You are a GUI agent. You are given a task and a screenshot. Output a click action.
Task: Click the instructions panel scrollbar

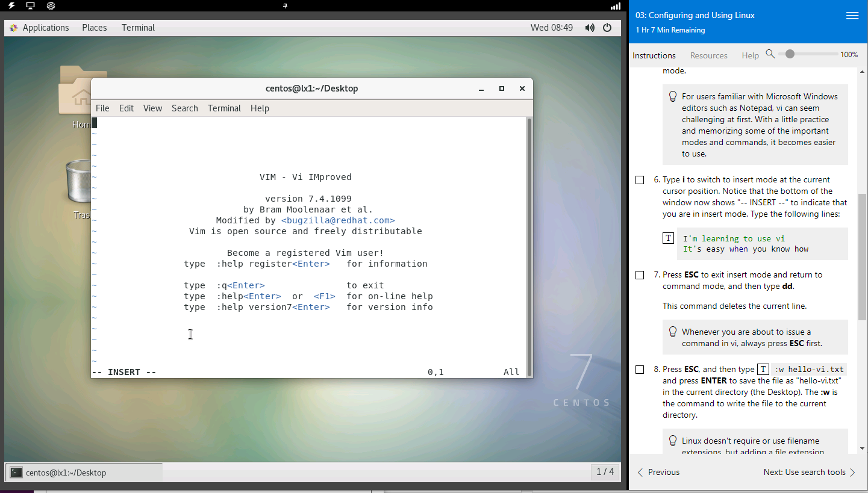(x=863, y=256)
